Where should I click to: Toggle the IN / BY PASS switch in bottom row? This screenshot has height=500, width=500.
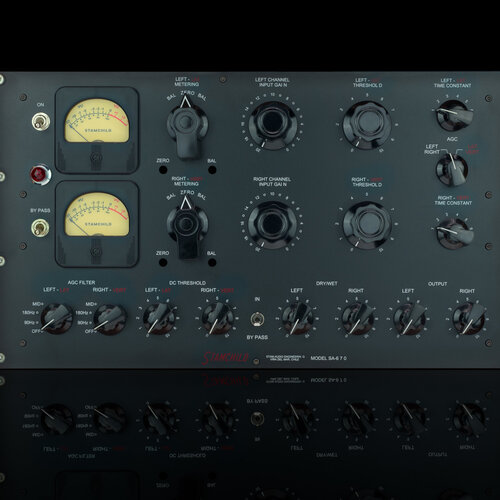click(x=257, y=319)
